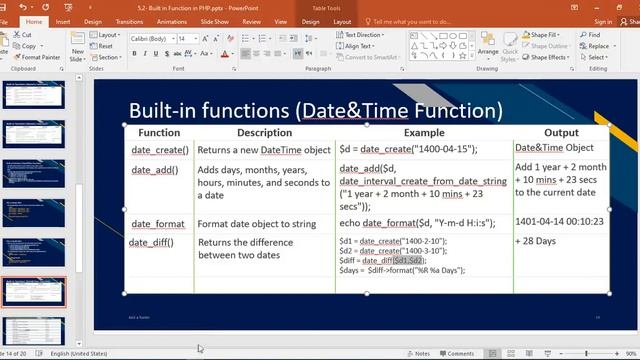Open the Shape Effects dropdown
640x360 pixels.
click(546, 57)
